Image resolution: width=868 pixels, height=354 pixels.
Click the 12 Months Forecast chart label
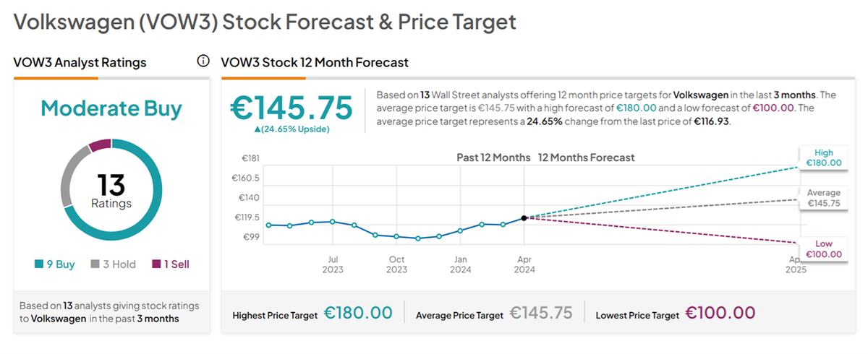click(x=586, y=157)
